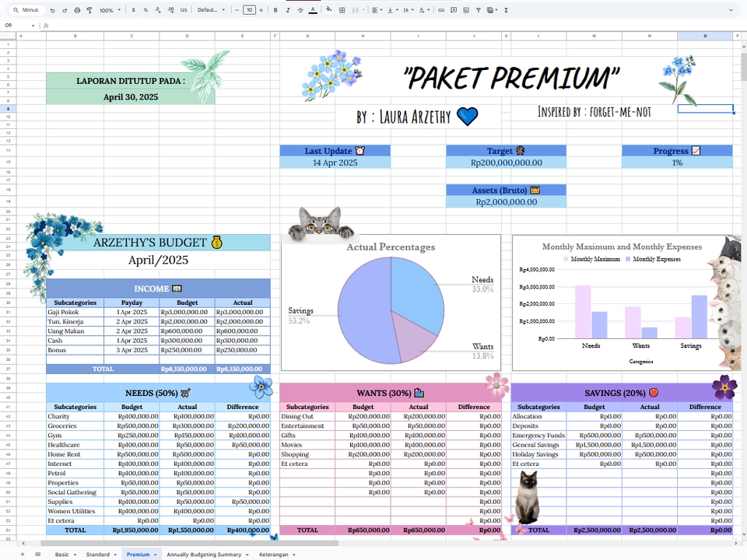This screenshot has height=560, width=747.
Task: Open the text color picker
Action: [x=312, y=9]
